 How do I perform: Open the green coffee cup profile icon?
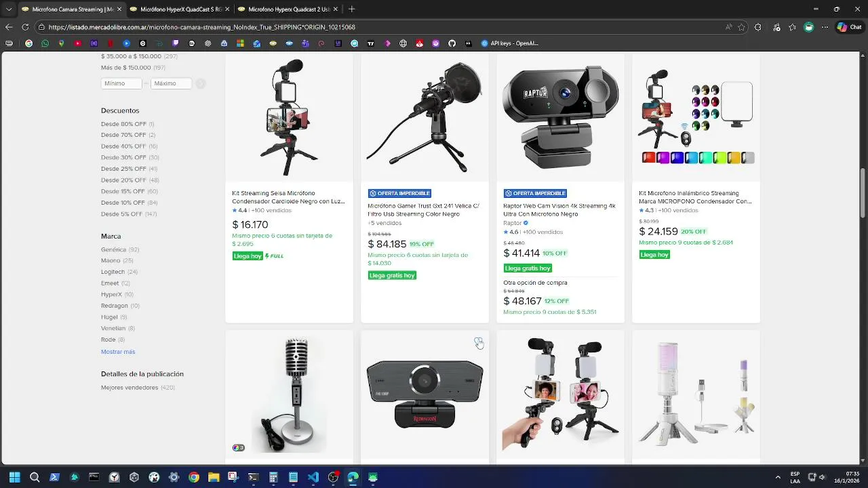click(809, 27)
